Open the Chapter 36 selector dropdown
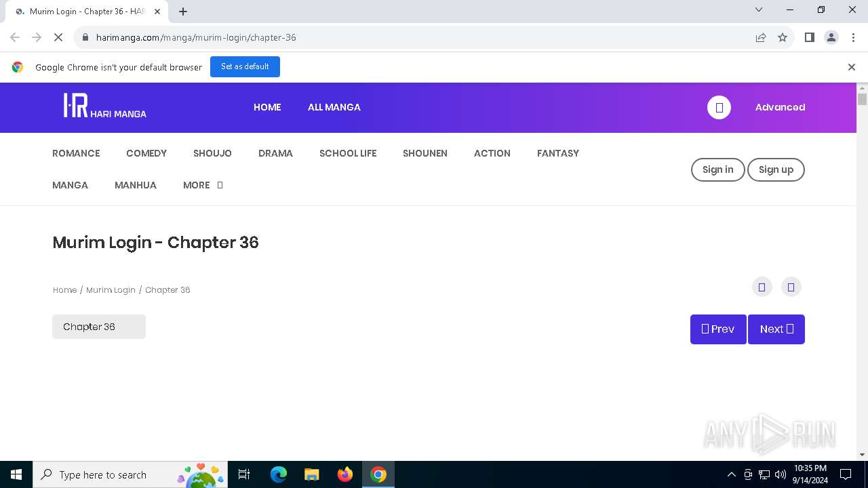This screenshot has width=868, height=488. 99,327
